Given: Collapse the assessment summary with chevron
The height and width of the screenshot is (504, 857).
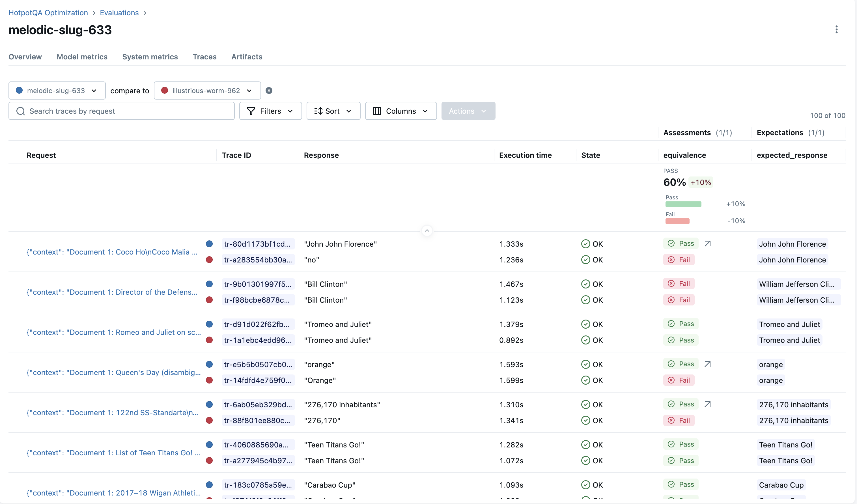Looking at the screenshot, I should click(x=427, y=231).
